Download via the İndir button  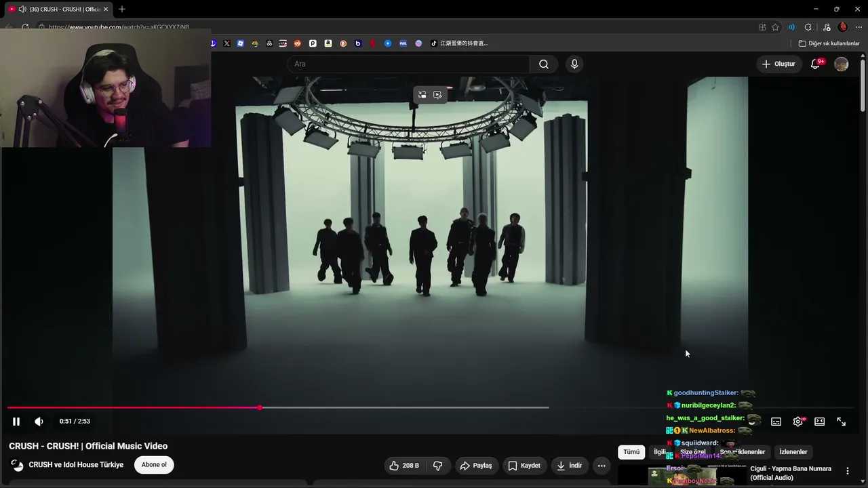tap(570, 466)
